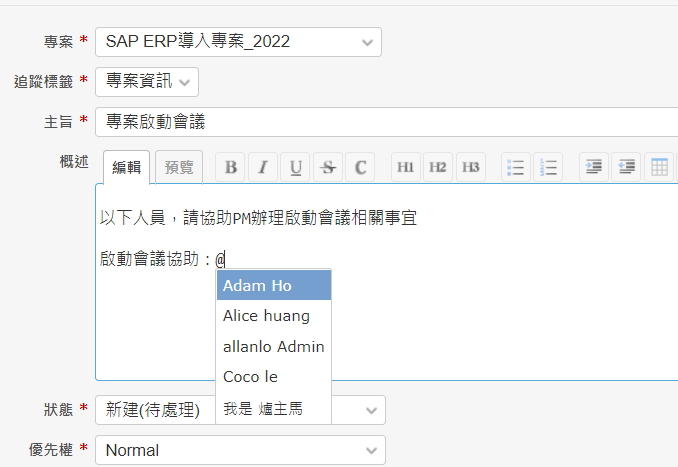The height and width of the screenshot is (467, 678).
Task: Click the 主旨 subject input field
Action: point(386,122)
